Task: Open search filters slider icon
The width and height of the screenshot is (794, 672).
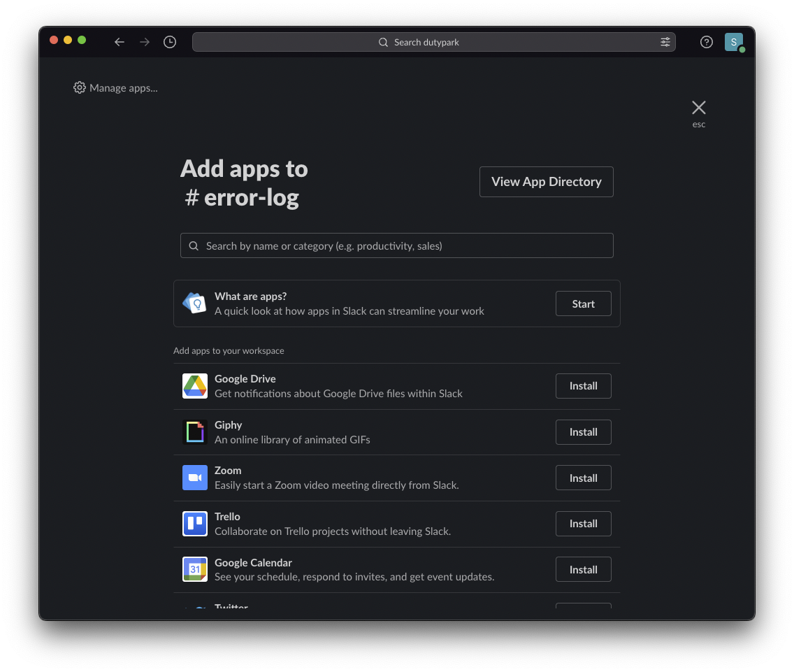Action: (x=665, y=42)
